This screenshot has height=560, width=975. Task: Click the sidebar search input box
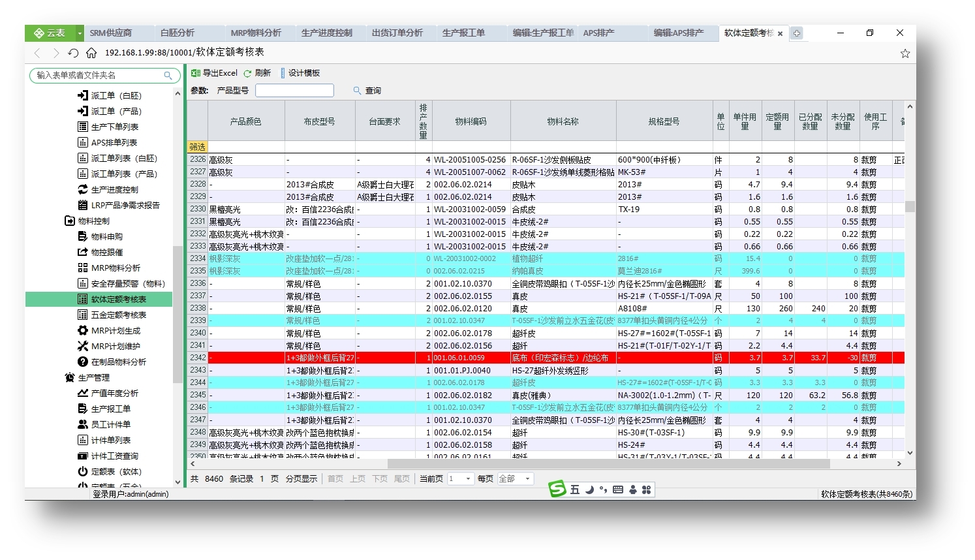click(105, 76)
